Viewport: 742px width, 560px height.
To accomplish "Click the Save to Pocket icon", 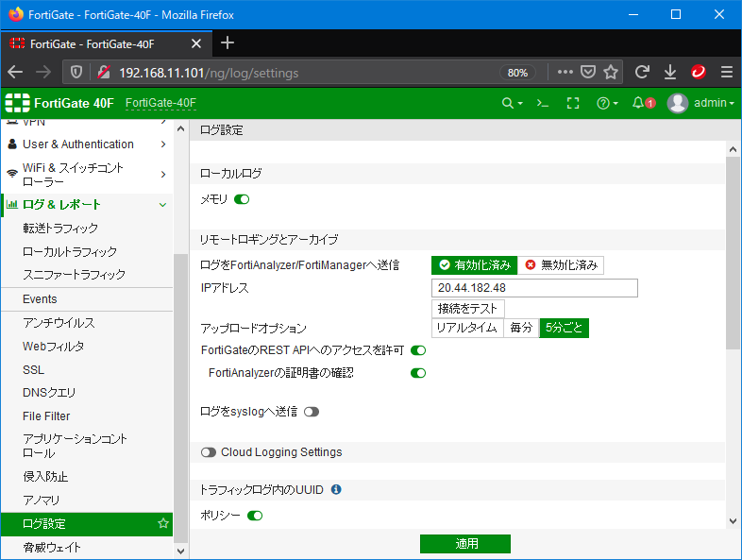I will pyautogui.click(x=588, y=72).
